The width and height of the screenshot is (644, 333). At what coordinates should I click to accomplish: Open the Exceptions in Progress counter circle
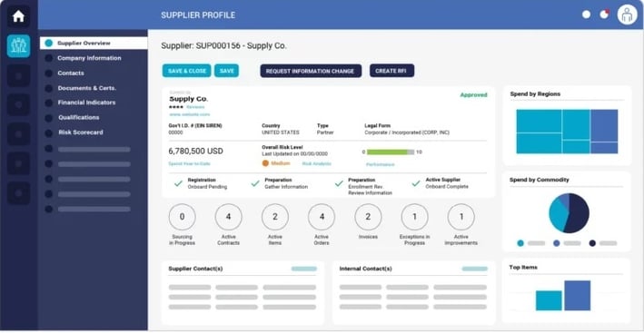(415, 217)
